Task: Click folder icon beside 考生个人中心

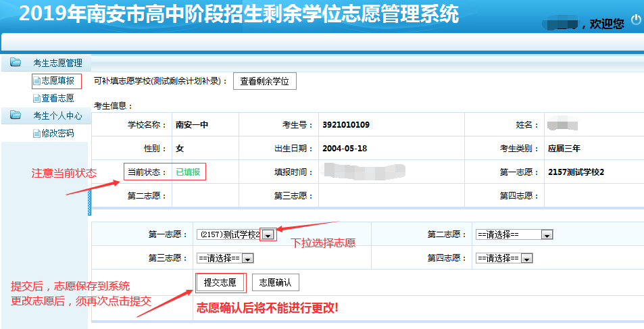Action: point(16,115)
